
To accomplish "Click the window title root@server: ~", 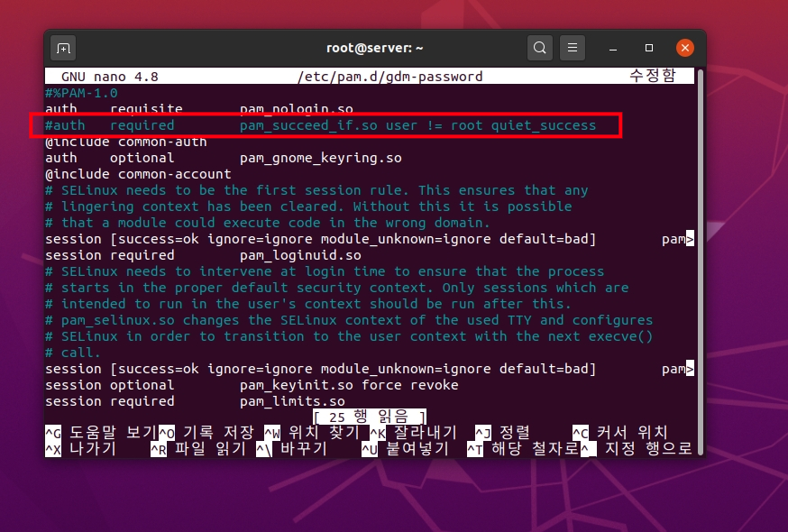I will click(375, 49).
